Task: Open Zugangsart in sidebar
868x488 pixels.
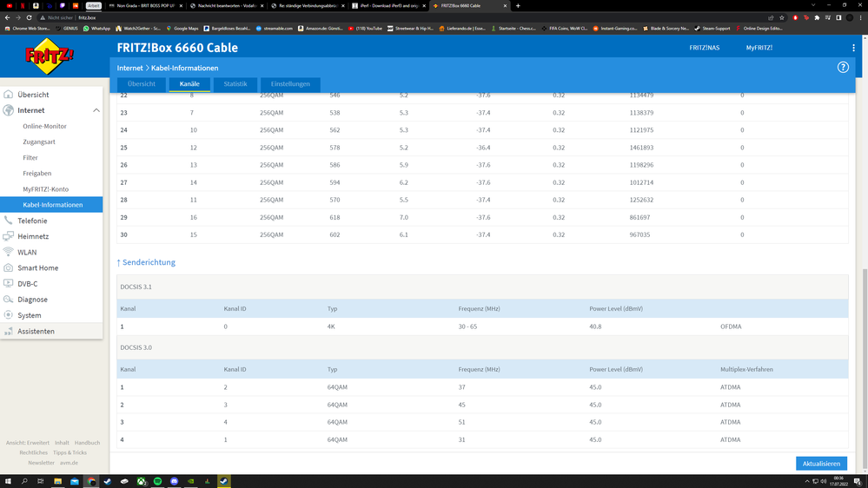Action: [39, 142]
